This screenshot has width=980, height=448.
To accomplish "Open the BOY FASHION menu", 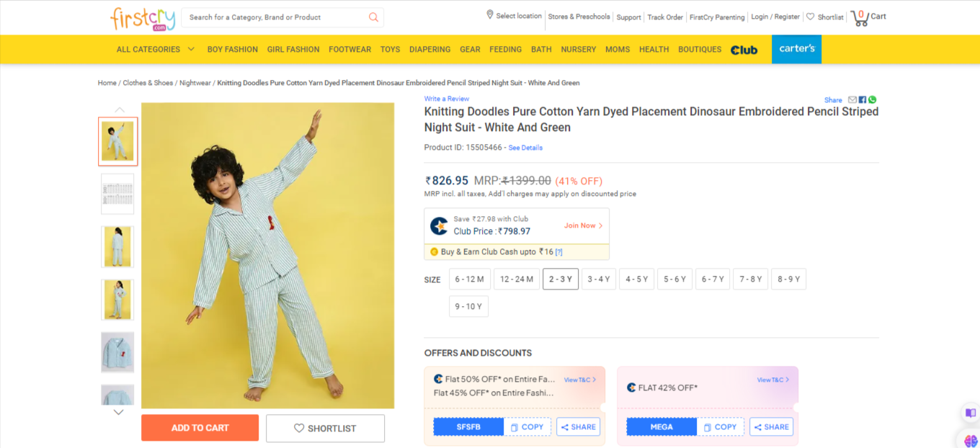I will pos(232,50).
